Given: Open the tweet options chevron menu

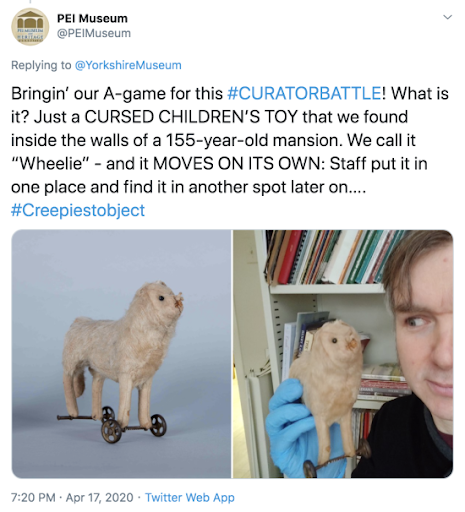Looking at the screenshot, I should [x=448, y=17].
